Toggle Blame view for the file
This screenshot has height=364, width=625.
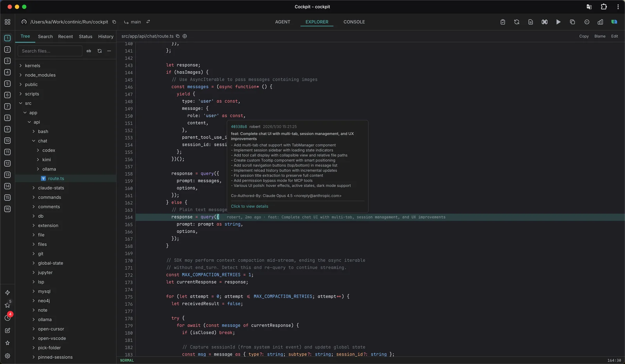coord(600,36)
